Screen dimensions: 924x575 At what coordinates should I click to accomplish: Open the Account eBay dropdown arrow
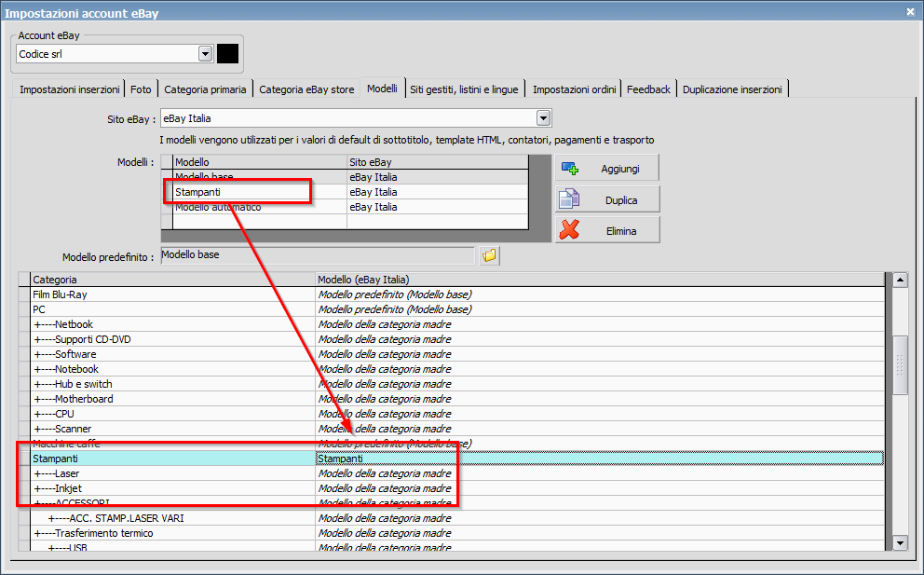click(x=205, y=54)
